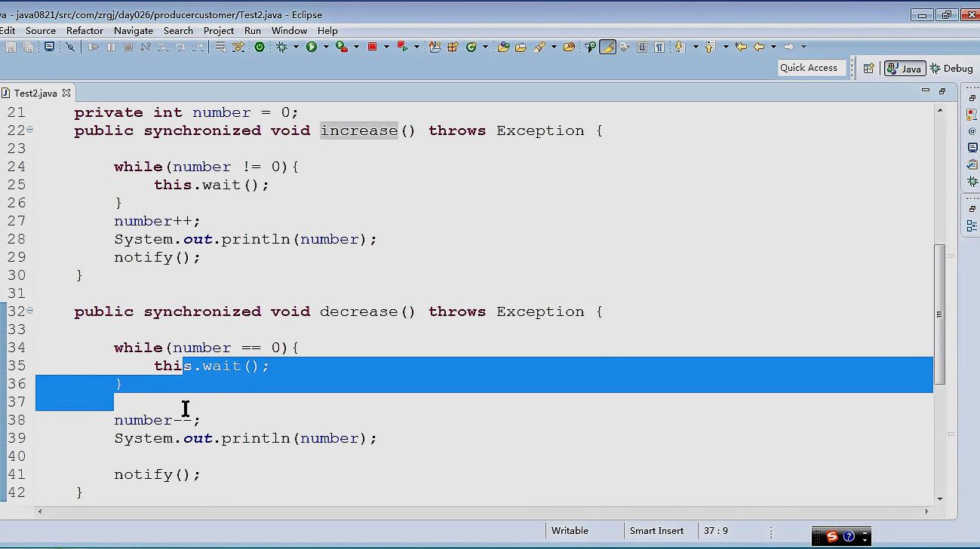Click the New Java Project icon

pyautogui.click(x=435, y=47)
